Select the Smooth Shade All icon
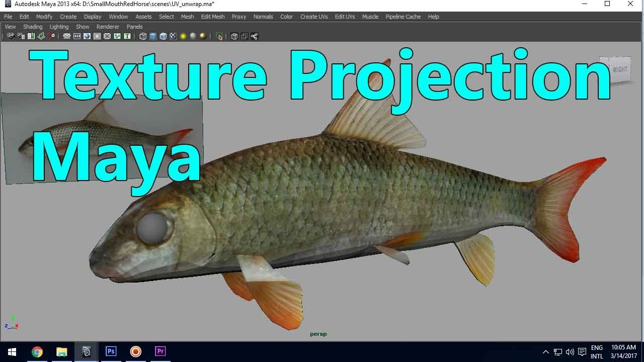The image size is (644, 362). [153, 36]
